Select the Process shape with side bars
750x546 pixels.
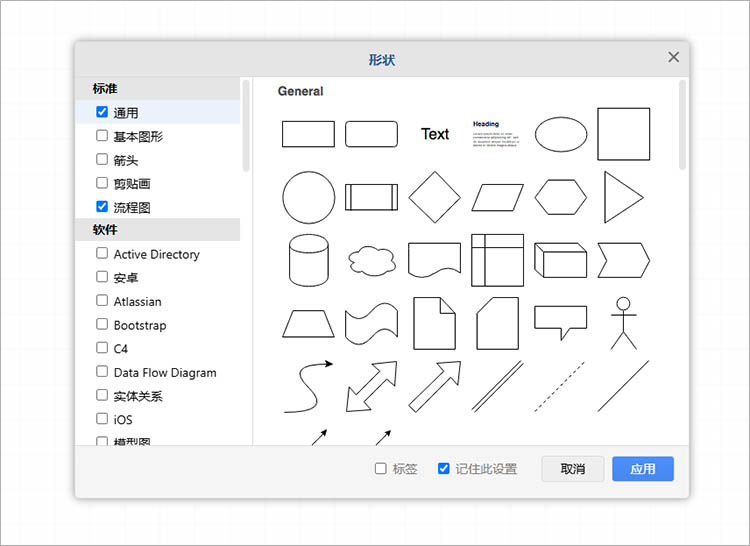[371, 197]
